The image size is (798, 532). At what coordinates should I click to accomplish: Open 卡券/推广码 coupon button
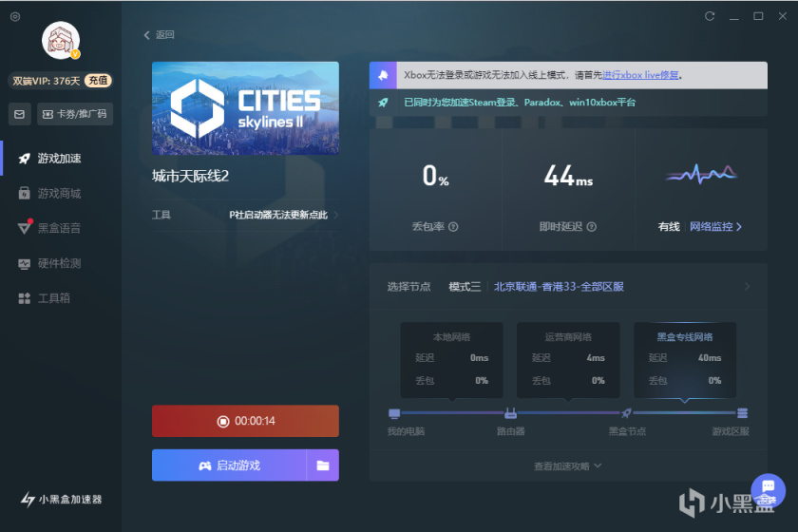[x=75, y=114]
